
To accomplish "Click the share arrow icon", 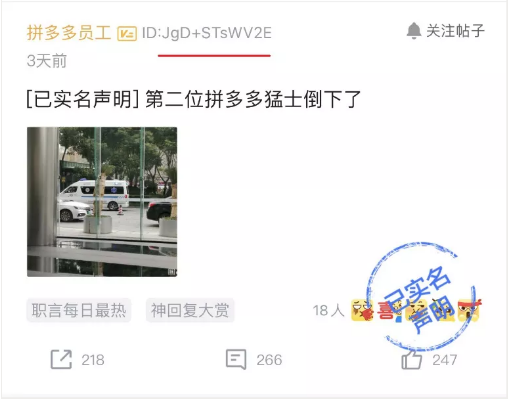I will pos(61,359).
